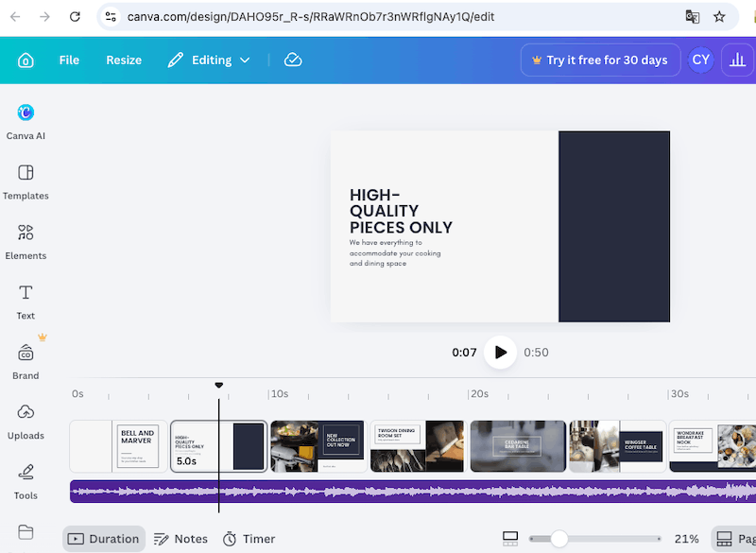
Task: Reload the Canva page
Action: pos(75,17)
